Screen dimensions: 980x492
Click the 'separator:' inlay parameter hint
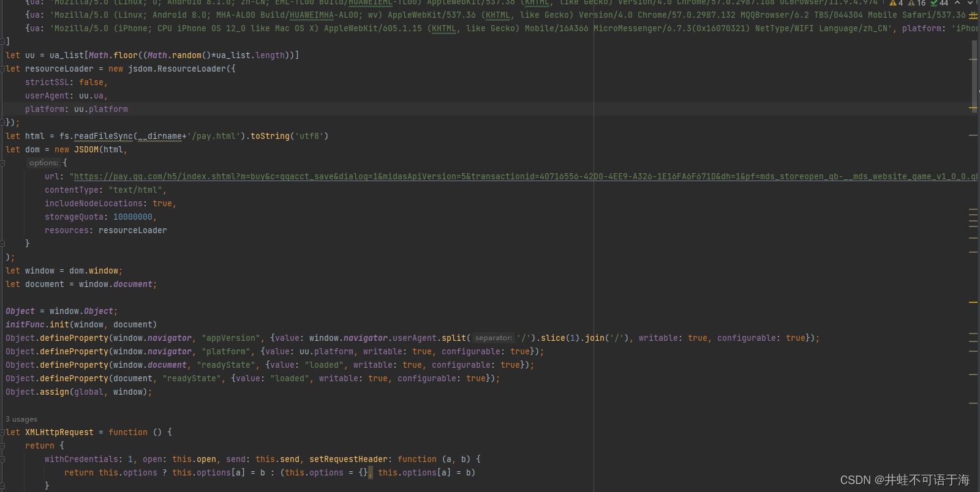[x=494, y=338]
